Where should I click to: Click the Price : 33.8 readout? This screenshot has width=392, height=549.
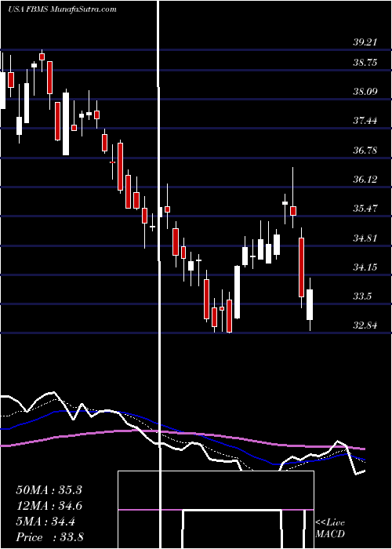(x=49, y=537)
